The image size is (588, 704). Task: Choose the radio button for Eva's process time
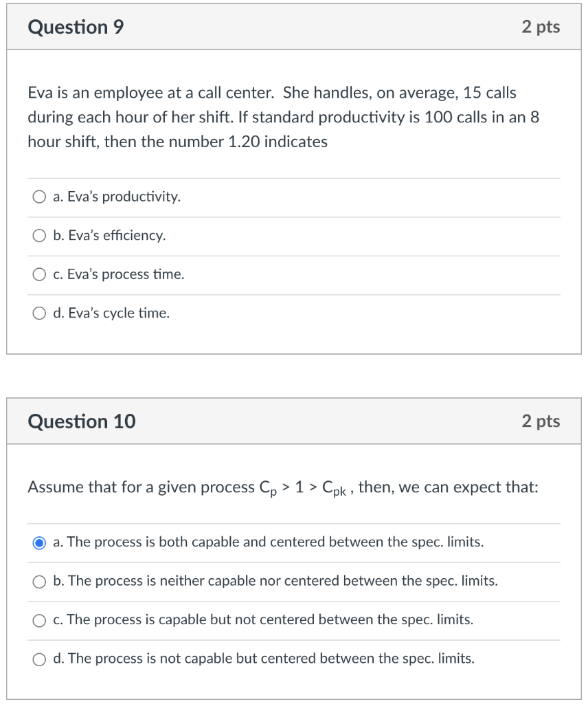(40, 275)
